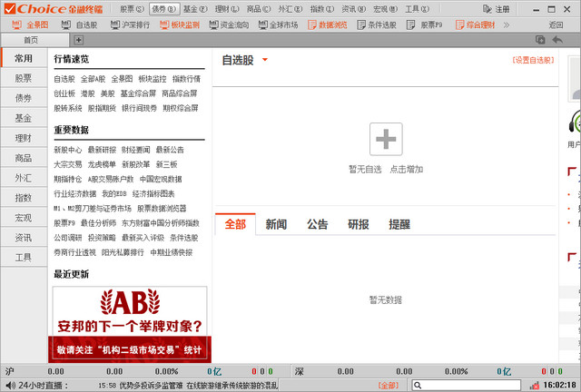This screenshot has height=392, width=581.
Task: Click the speaker icon beside 24小时直播
Action: [10, 386]
